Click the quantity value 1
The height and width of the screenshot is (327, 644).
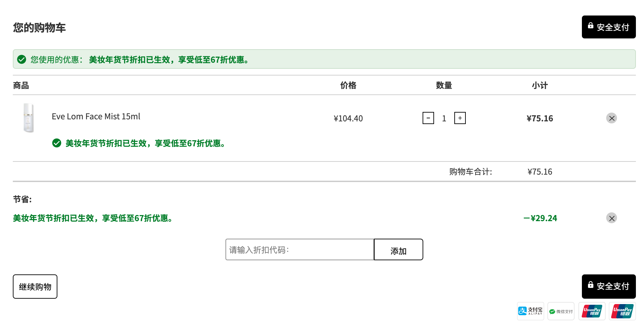coord(444,118)
